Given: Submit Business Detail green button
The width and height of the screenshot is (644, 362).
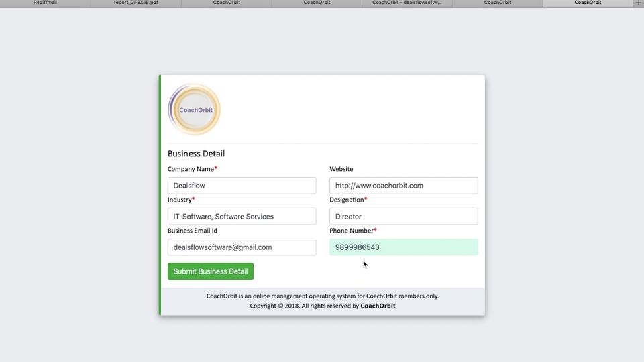Looking at the screenshot, I should pyautogui.click(x=211, y=271).
